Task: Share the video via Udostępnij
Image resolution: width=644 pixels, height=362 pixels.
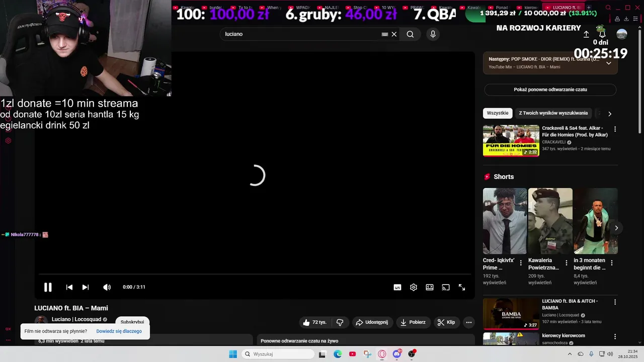Action: point(372,322)
